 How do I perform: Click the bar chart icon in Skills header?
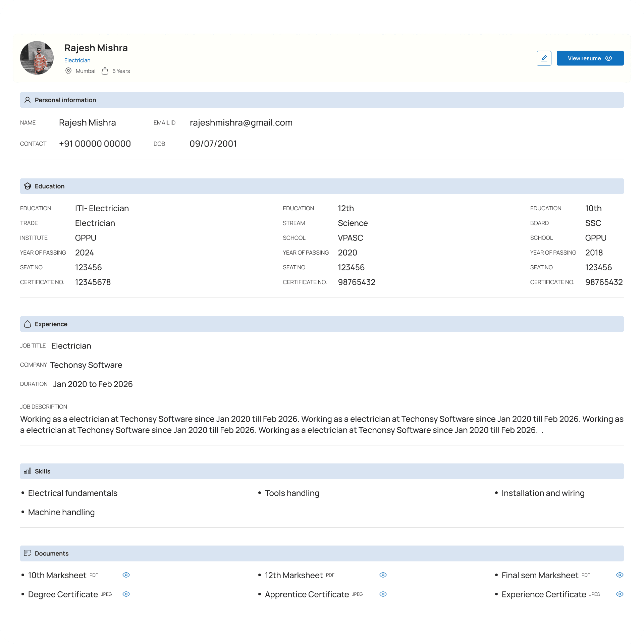(x=28, y=471)
